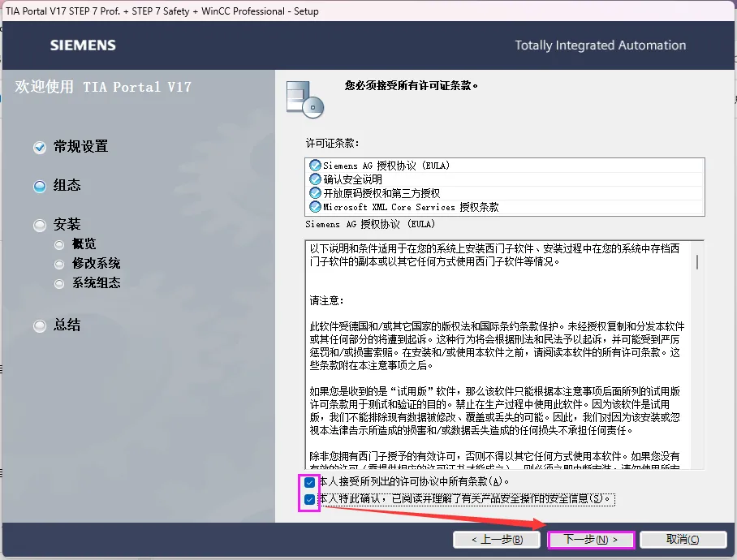Select 确认安全说明 in license list
Viewport: 737px width, 560px height.
click(x=504, y=179)
